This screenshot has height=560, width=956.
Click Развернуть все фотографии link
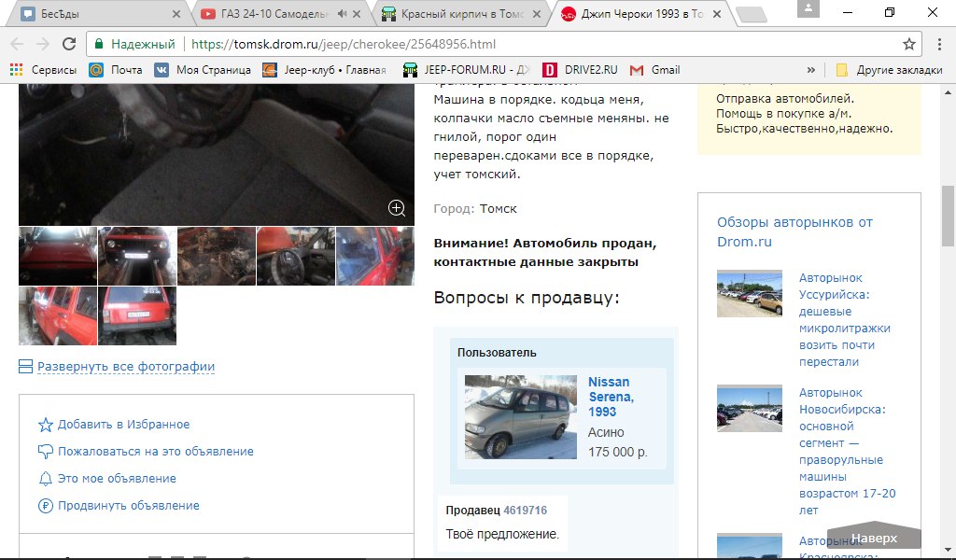point(126,366)
